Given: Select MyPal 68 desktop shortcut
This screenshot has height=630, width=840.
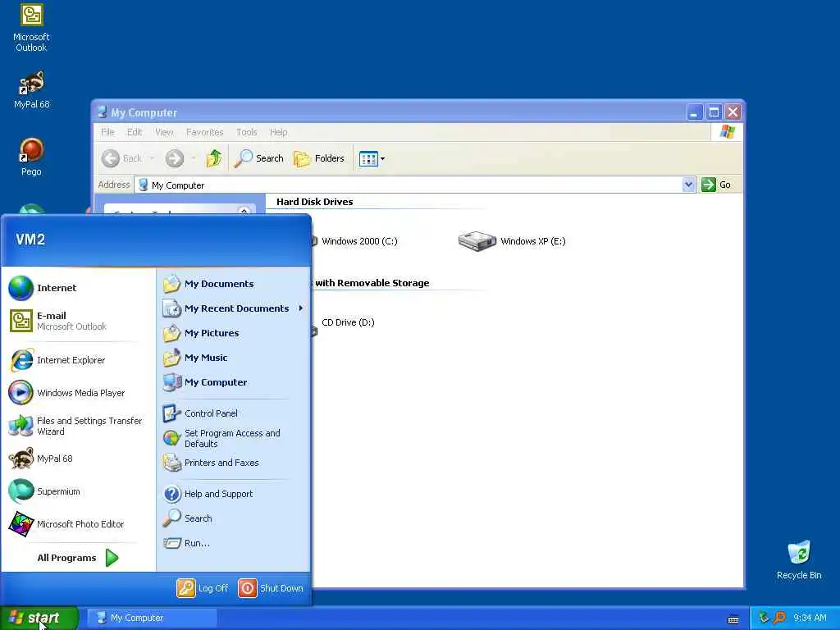Looking at the screenshot, I should (x=32, y=90).
